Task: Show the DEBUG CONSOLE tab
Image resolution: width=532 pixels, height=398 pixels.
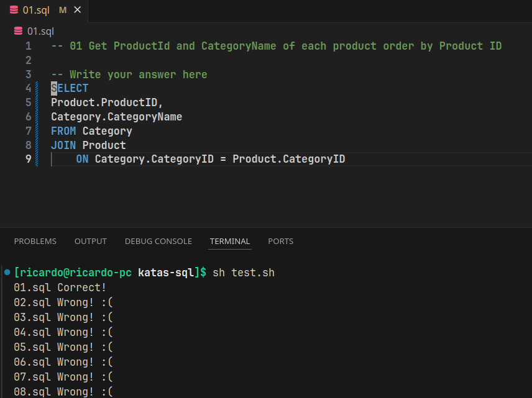Action: [x=158, y=241]
